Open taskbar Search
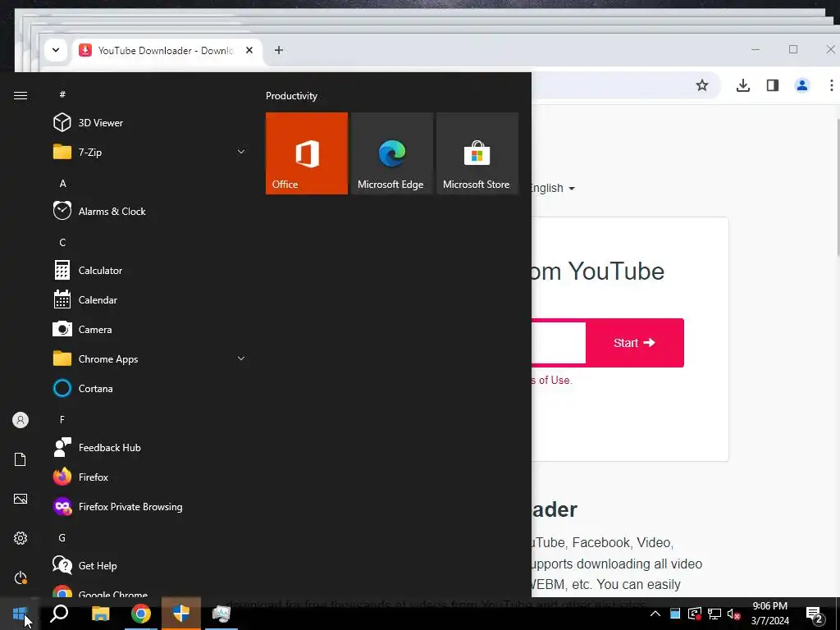 coord(59,614)
